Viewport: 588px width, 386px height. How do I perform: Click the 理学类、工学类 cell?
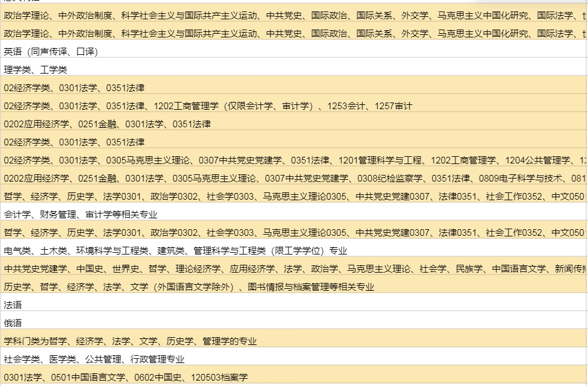pyautogui.click(x=36, y=70)
